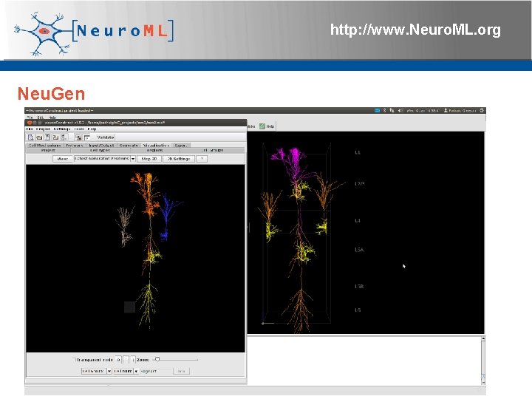Viewport: 532px width, 399px height.
Task: Open the Settings menu
Action: [62, 129]
